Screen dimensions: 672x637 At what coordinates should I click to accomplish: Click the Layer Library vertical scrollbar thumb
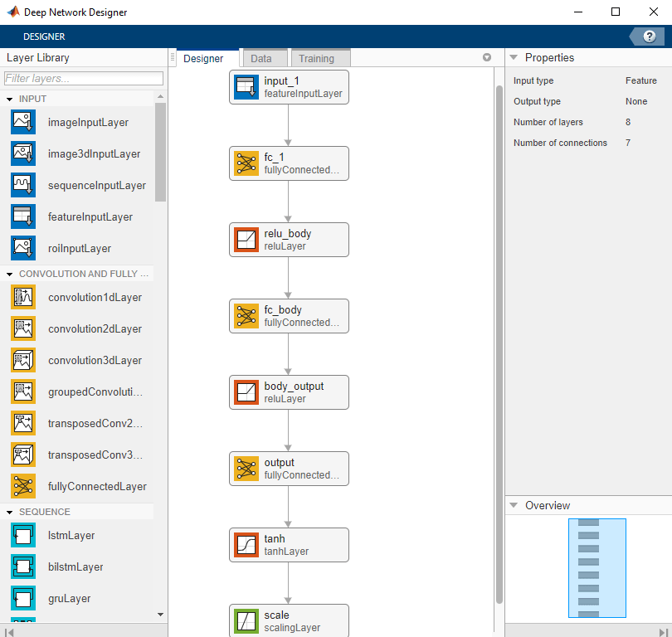(160, 152)
